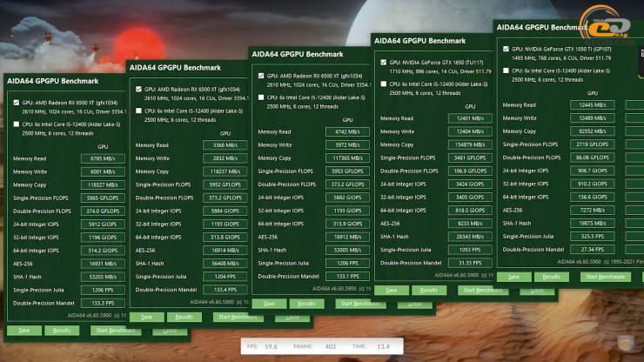Click Save in the GTX 1650 window
The width and height of the screenshot is (644, 362).
(392, 290)
